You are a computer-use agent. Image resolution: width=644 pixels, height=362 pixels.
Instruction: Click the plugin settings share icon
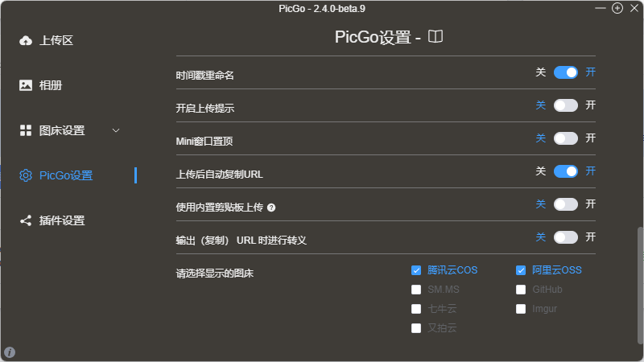(26, 220)
